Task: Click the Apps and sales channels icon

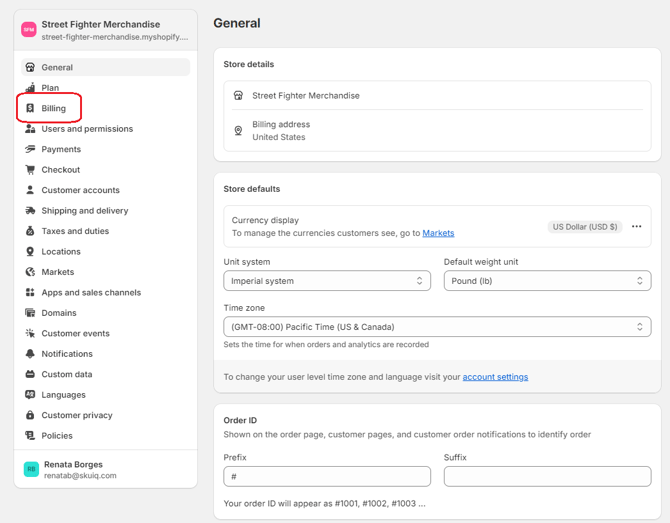Action: click(30, 292)
